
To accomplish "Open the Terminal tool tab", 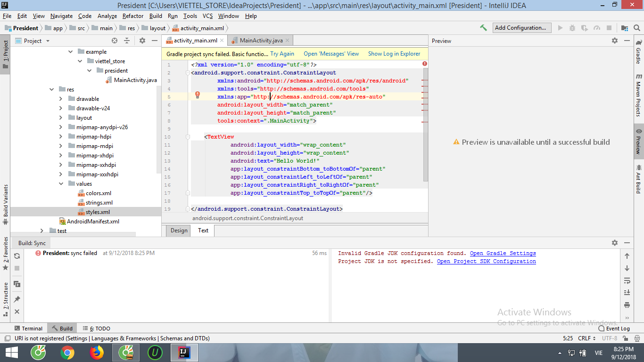I will [28, 329].
